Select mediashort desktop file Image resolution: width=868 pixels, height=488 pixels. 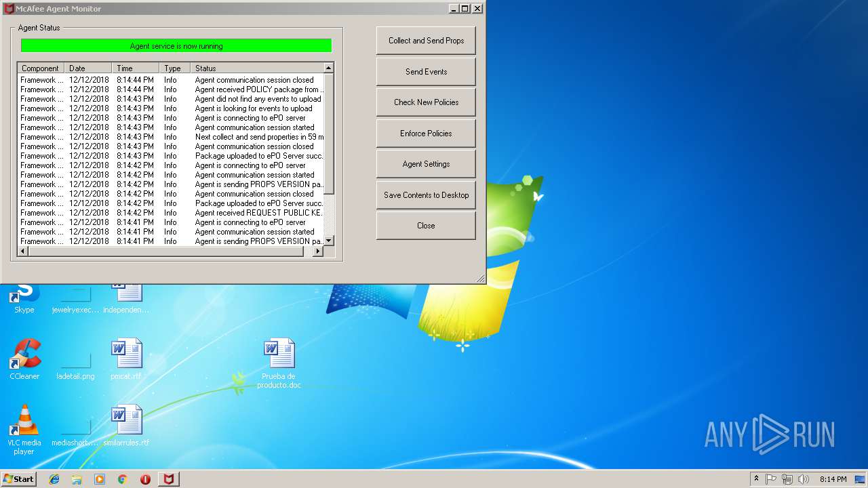(75, 426)
